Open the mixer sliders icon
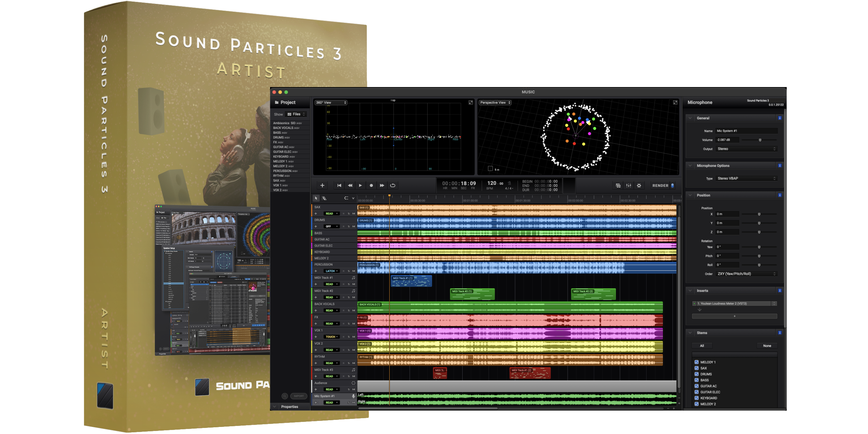Image resolution: width=868 pixels, height=434 pixels. tap(628, 185)
